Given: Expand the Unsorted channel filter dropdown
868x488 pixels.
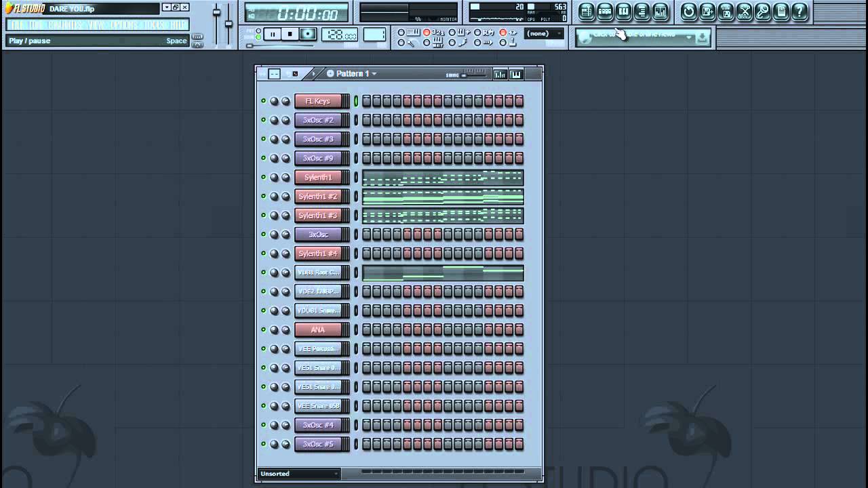Looking at the screenshot, I should tap(298, 474).
